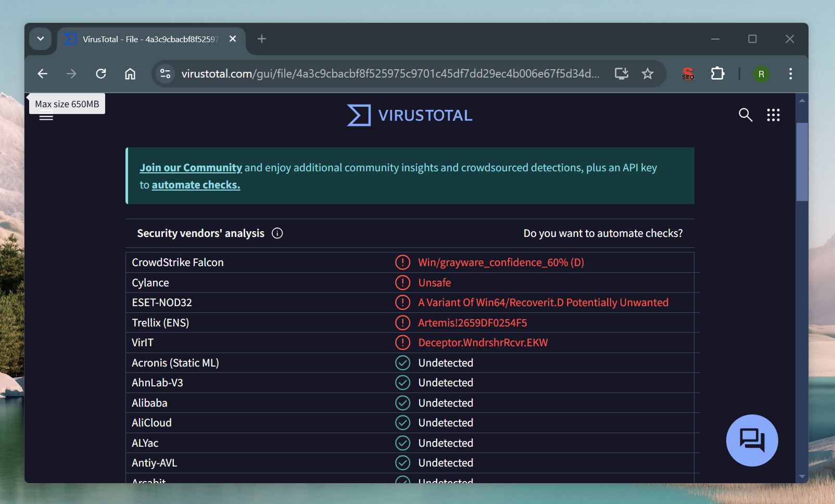Click the ESET-NOD32 vendor name

pyautogui.click(x=162, y=303)
